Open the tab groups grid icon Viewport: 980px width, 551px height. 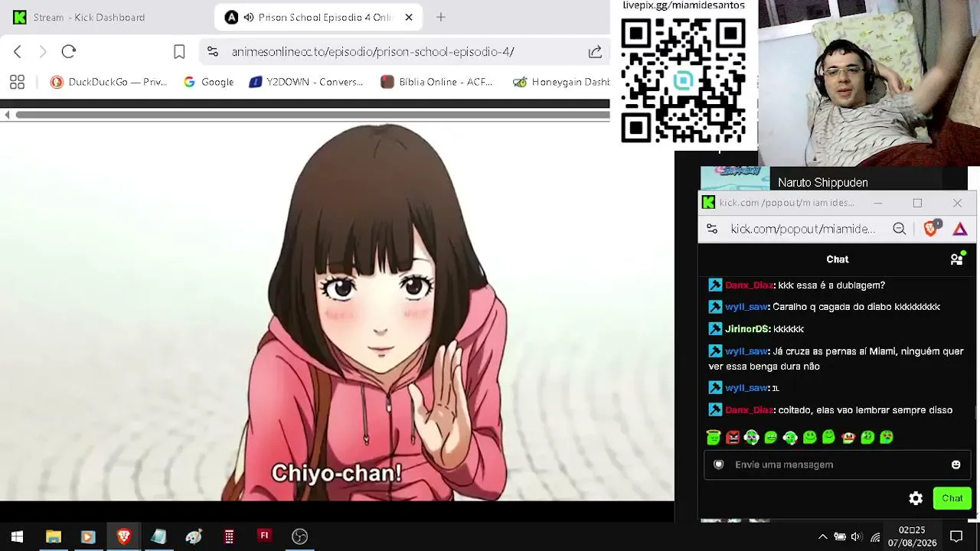click(x=17, y=82)
